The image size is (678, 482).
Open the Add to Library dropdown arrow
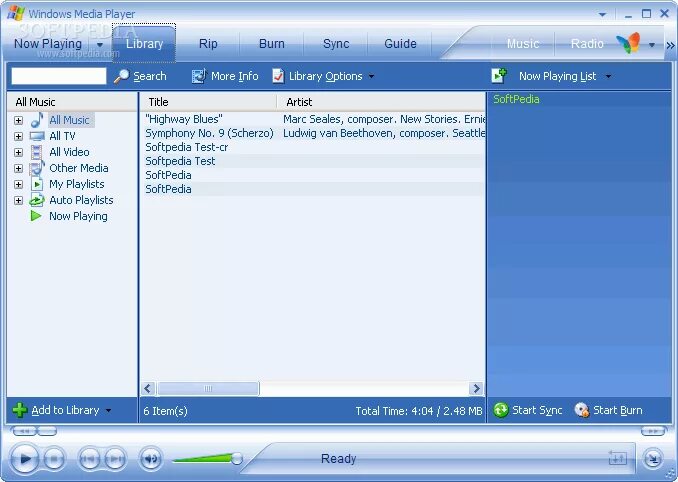coord(109,410)
